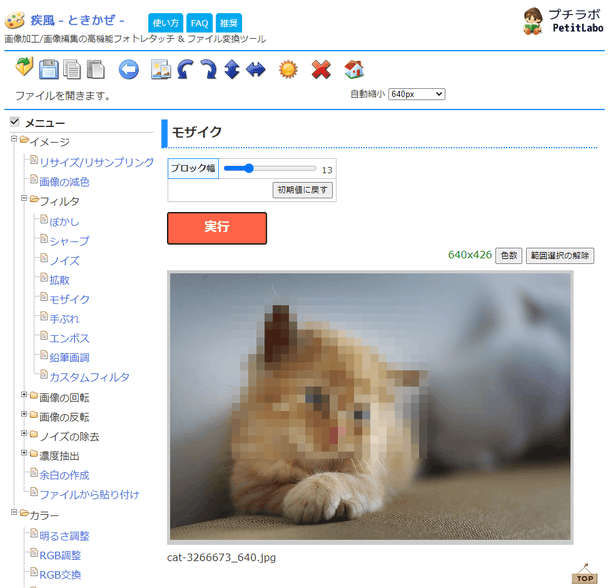This screenshot has height=588, width=608.
Task: Open ファイルから貼り付け in the menu
Action: (90, 494)
